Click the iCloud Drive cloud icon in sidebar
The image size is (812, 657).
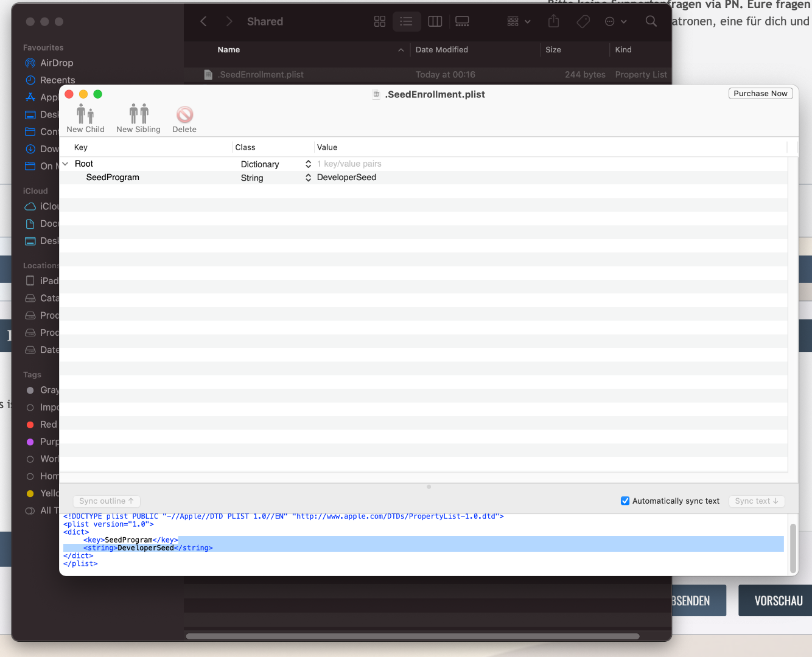pos(30,207)
